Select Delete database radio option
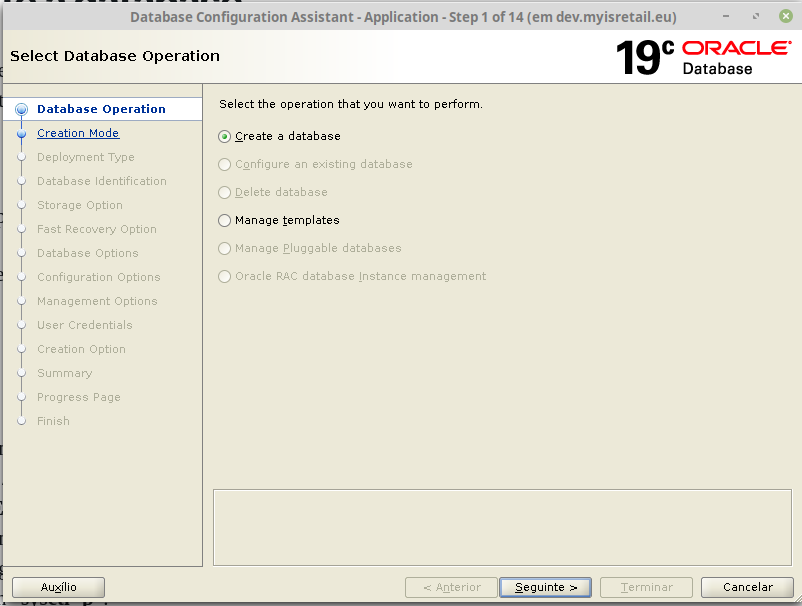The height and width of the screenshot is (606, 802). click(224, 193)
